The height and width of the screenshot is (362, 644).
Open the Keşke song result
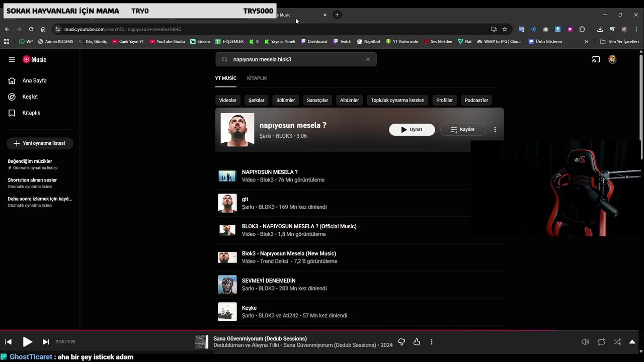tap(359, 312)
